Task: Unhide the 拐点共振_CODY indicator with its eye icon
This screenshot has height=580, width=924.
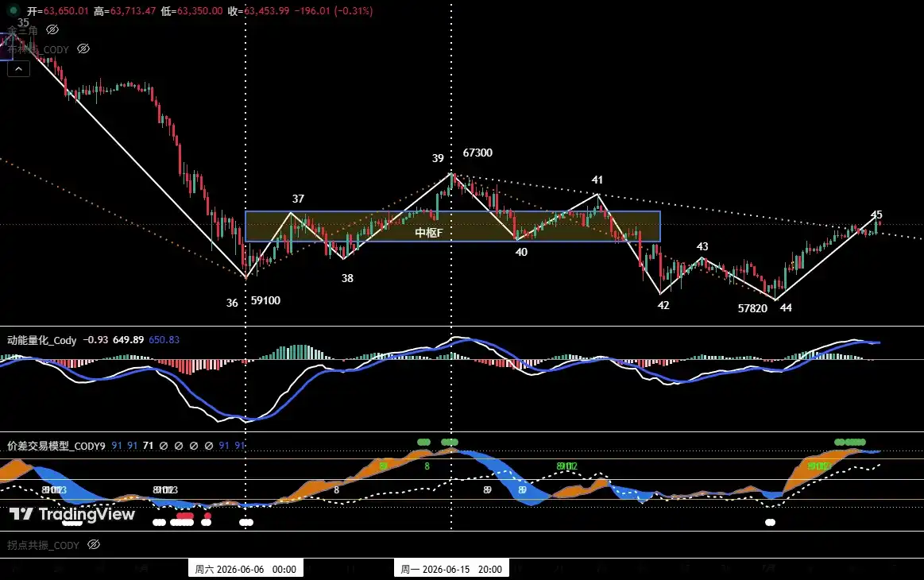Action: [93, 544]
